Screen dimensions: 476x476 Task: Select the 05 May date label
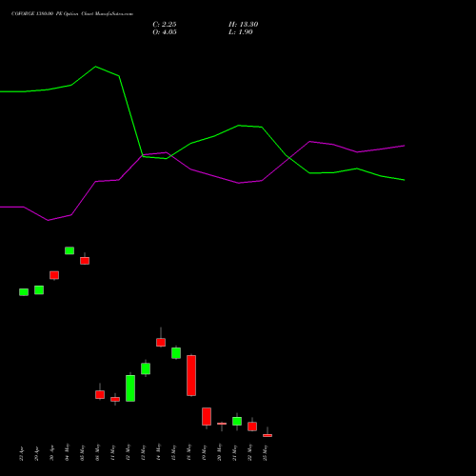click(x=83, y=452)
